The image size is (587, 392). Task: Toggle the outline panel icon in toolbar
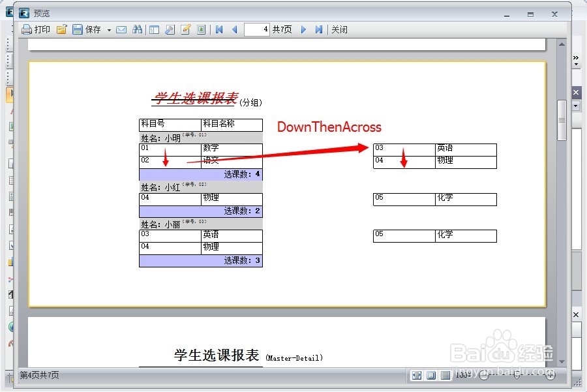[x=154, y=29]
